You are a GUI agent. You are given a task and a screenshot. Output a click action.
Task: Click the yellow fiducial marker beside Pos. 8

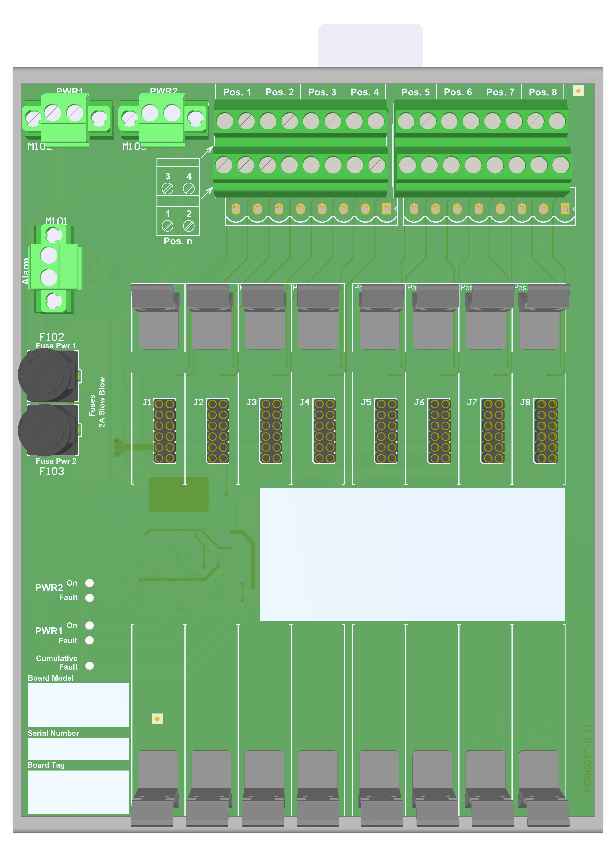click(578, 91)
